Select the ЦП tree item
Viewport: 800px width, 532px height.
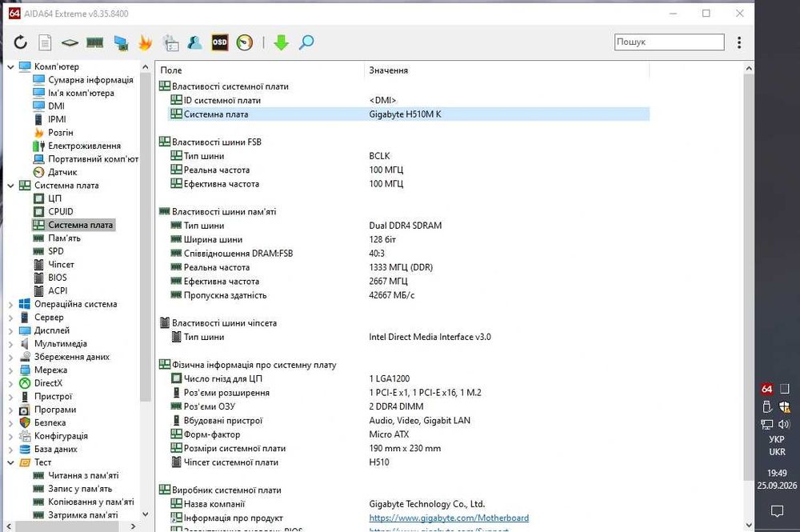pyautogui.click(x=54, y=198)
